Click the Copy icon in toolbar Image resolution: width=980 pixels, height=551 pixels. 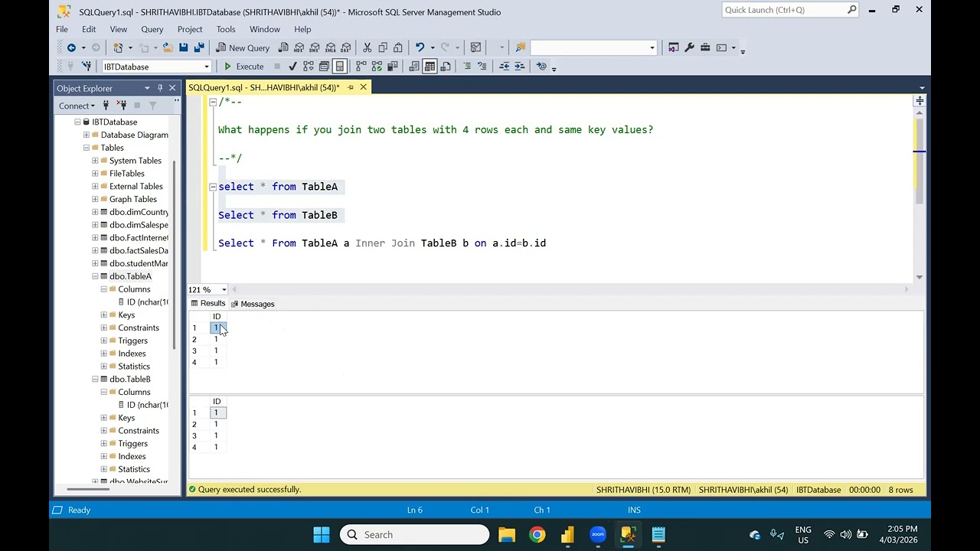click(383, 47)
